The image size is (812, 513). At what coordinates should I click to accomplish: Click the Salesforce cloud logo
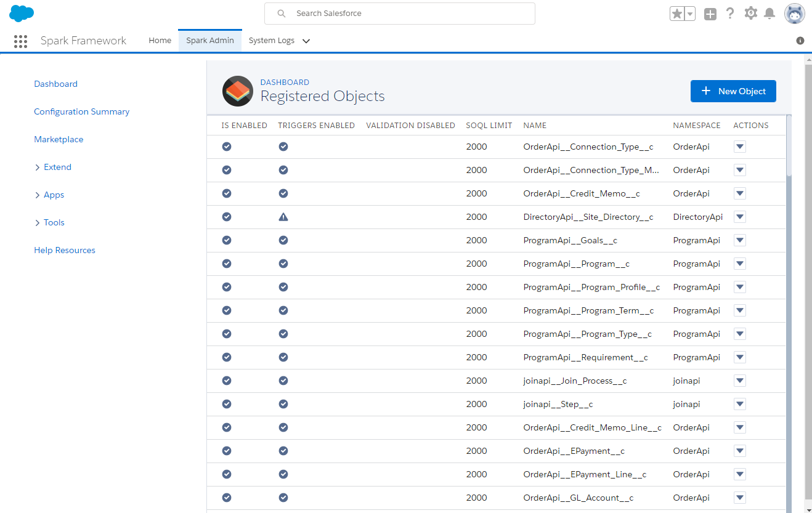coord(21,13)
